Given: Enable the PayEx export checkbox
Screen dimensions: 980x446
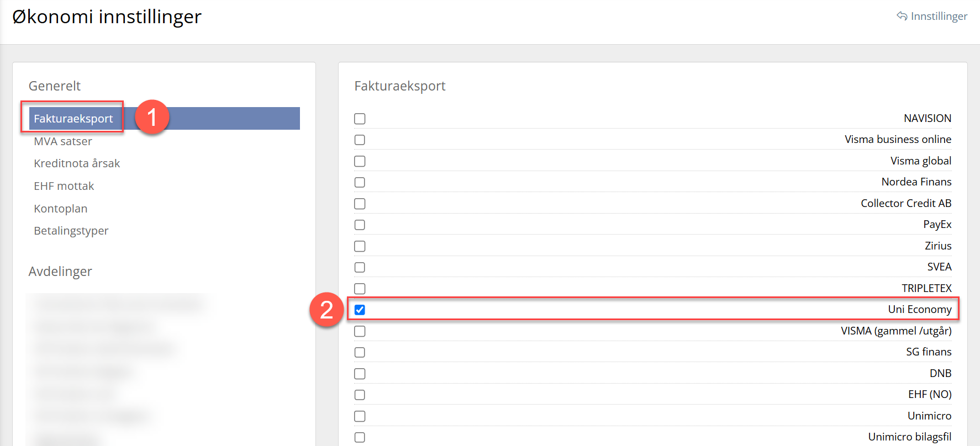Looking at the screenshot, I should (360, 225).
